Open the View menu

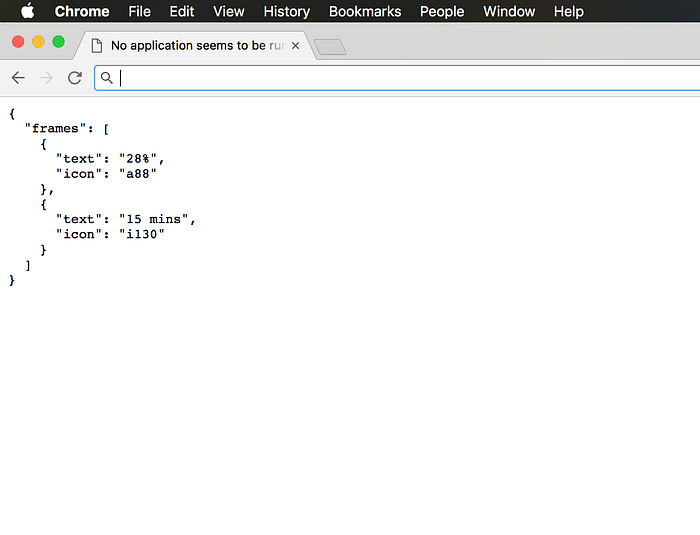[229, 11]
